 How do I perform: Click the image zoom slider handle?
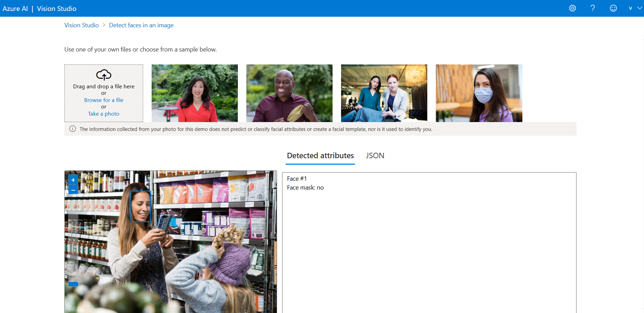point(73,284)
